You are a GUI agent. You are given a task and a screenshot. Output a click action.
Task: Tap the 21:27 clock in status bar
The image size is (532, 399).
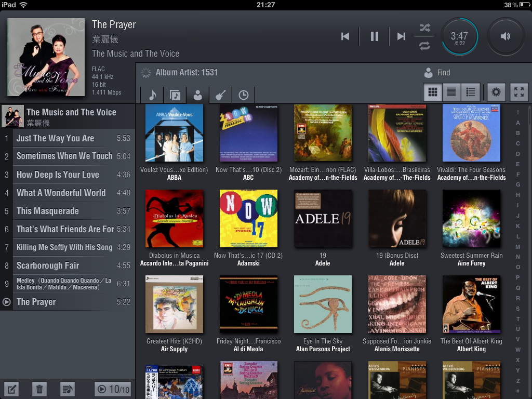(x=265, y=5)
